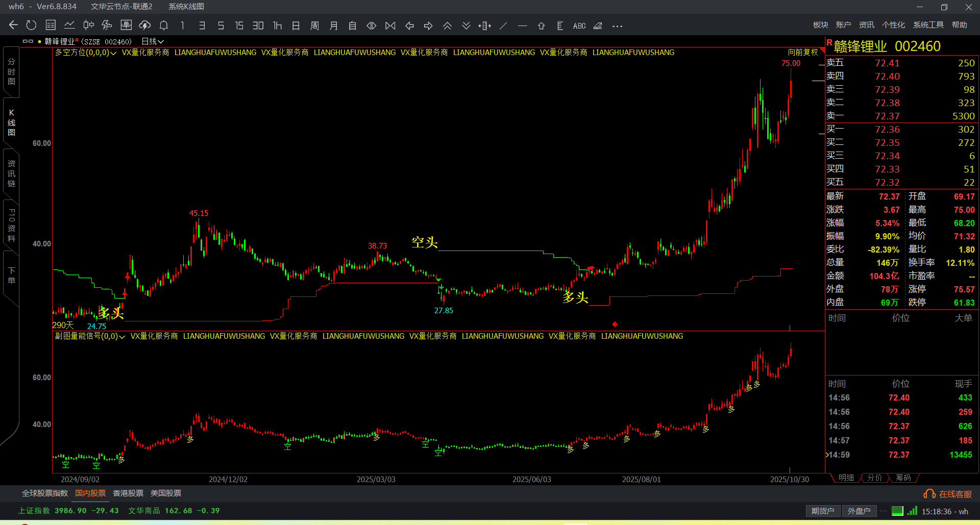Click the cloud lightning icon
980x525 pixels.
click(145, 25)
